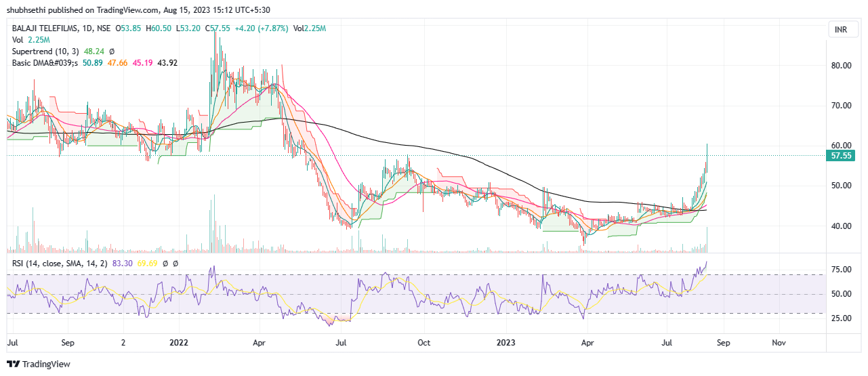Click the orange DMA value 47.66
The image size is (868, 376).
(x=118, y=62)
